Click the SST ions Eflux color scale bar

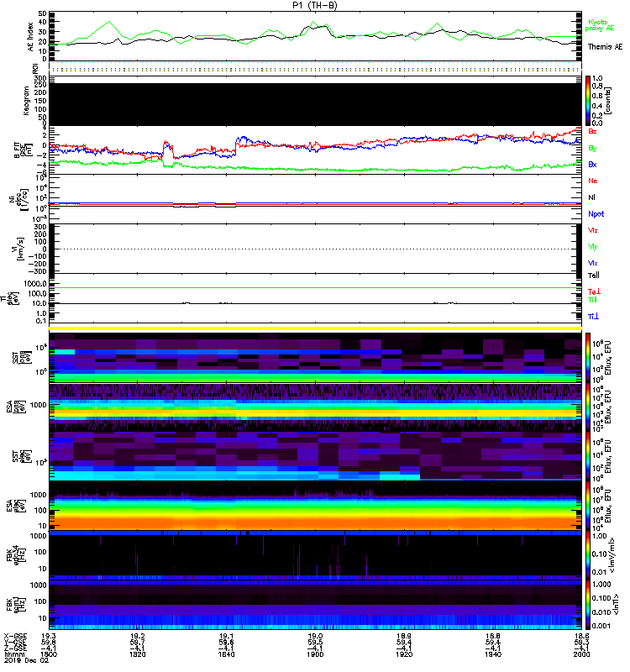click(588, 358)
